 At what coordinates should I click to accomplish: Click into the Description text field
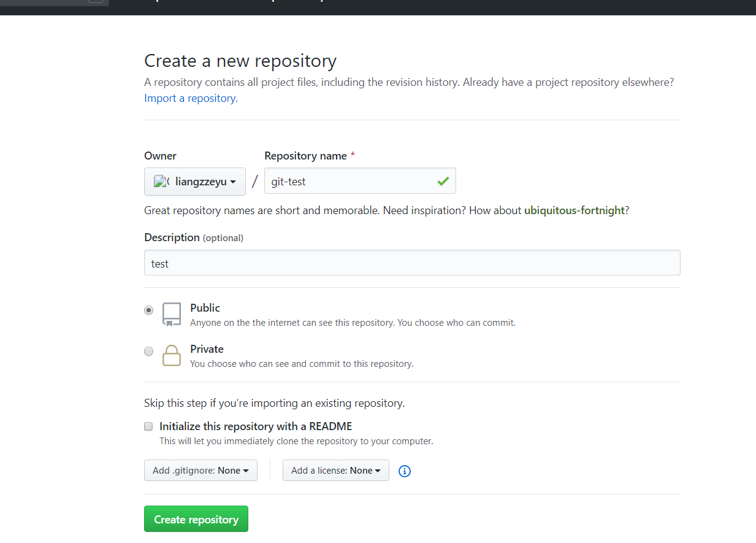412,263
